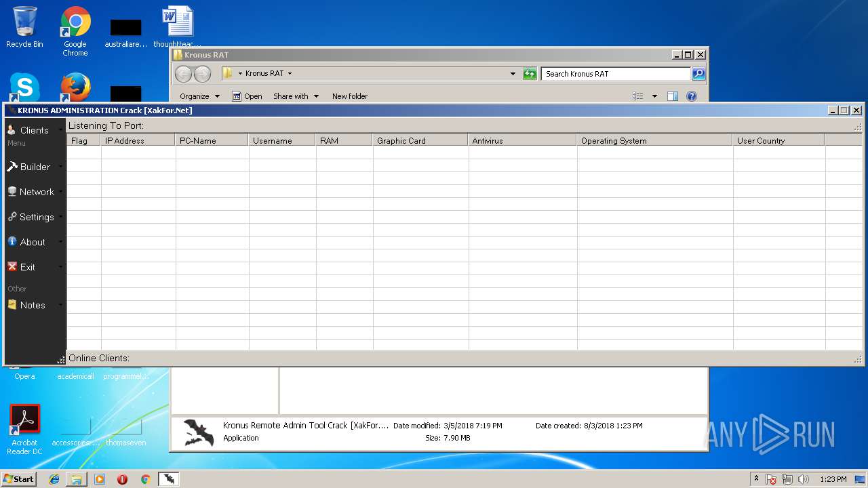
Task: Click the Kronus bat application thumbnail
Action: (198, 432)
